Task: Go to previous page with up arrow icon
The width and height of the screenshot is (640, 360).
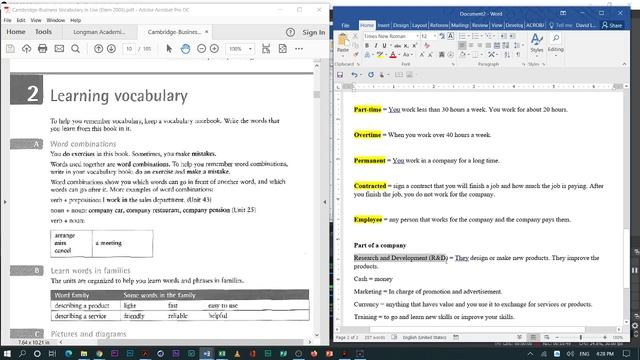Action: (98, 49)
